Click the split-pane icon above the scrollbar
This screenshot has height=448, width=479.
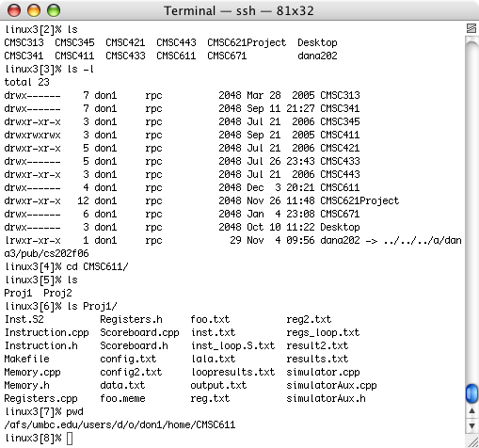pyautogui.click(x=471, y=28)
